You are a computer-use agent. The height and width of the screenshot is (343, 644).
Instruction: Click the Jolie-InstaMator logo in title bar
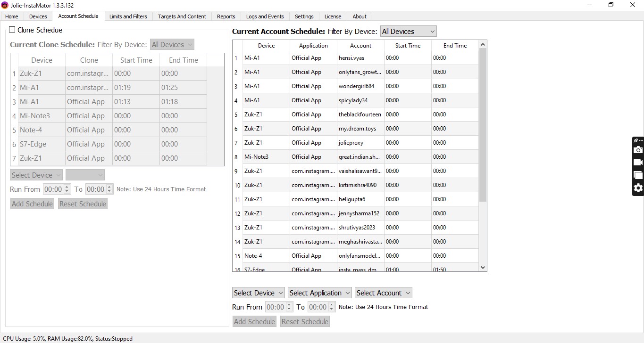[4, 5]
